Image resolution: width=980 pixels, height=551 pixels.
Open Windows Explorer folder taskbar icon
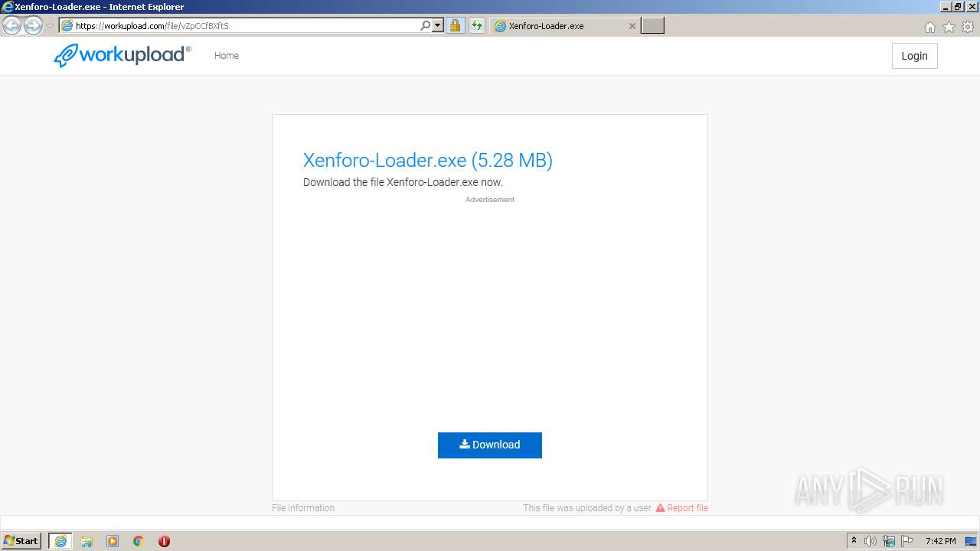click(x=87, y=541)
